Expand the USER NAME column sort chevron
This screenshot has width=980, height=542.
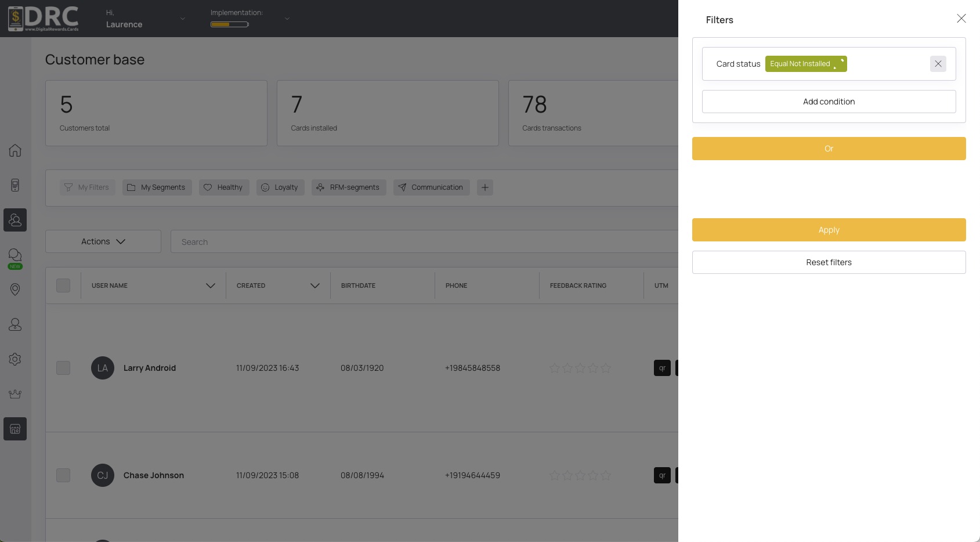point(210,286)
